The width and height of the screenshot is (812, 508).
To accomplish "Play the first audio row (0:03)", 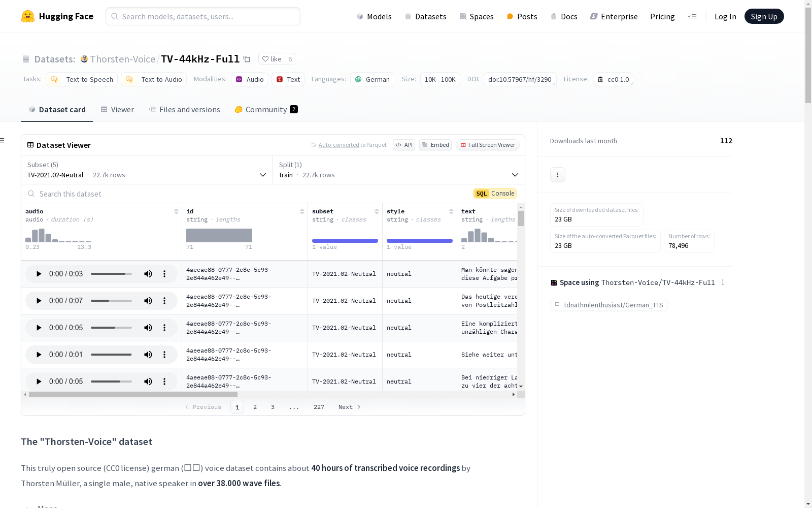I will (39, 274).
